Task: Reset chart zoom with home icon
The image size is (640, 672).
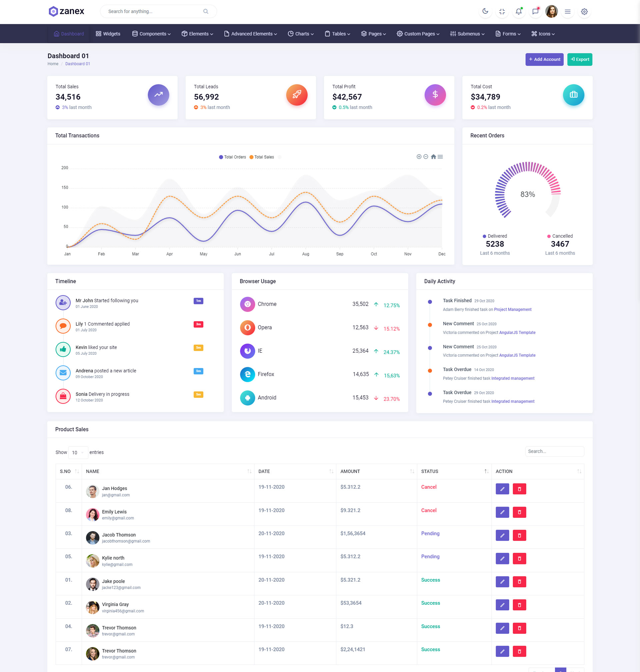Action: pyautogui.click(x=433, y=157)
